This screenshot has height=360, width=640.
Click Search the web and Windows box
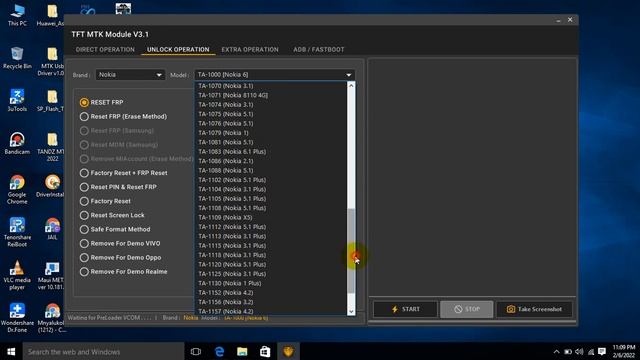(x=103, y=351)
